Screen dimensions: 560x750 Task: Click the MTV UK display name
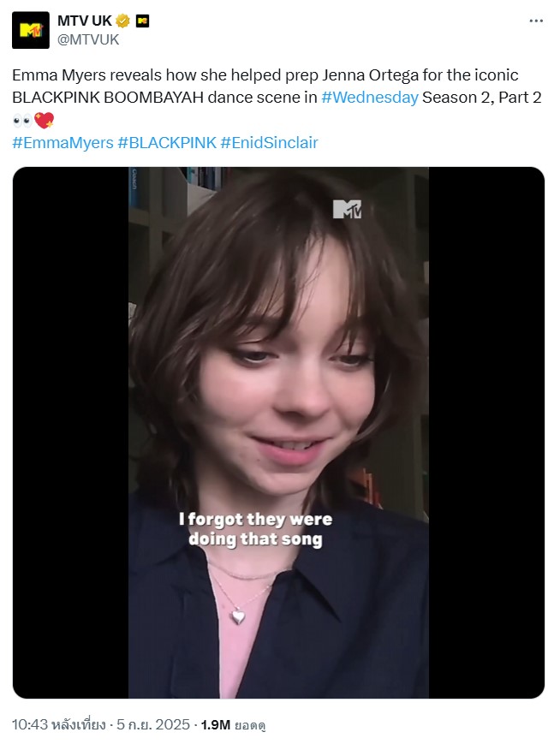tap(85, 21)
